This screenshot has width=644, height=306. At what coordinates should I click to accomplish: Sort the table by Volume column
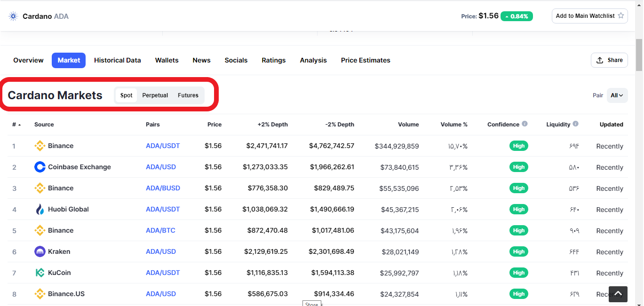point(408,125)
